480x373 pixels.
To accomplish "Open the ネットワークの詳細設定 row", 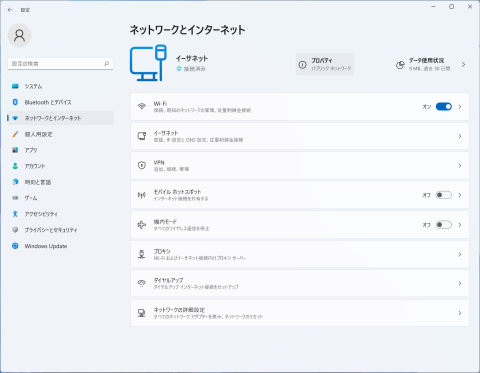I will click(300, 313).
